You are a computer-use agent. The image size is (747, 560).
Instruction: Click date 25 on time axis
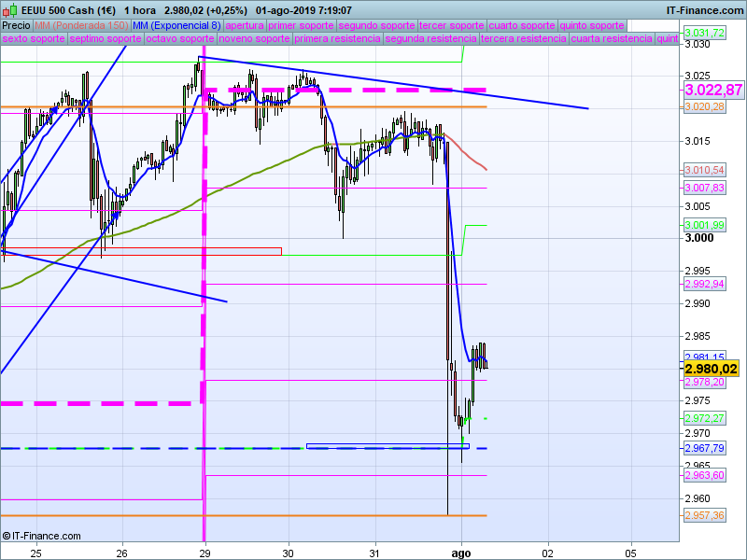coord(35,553)
